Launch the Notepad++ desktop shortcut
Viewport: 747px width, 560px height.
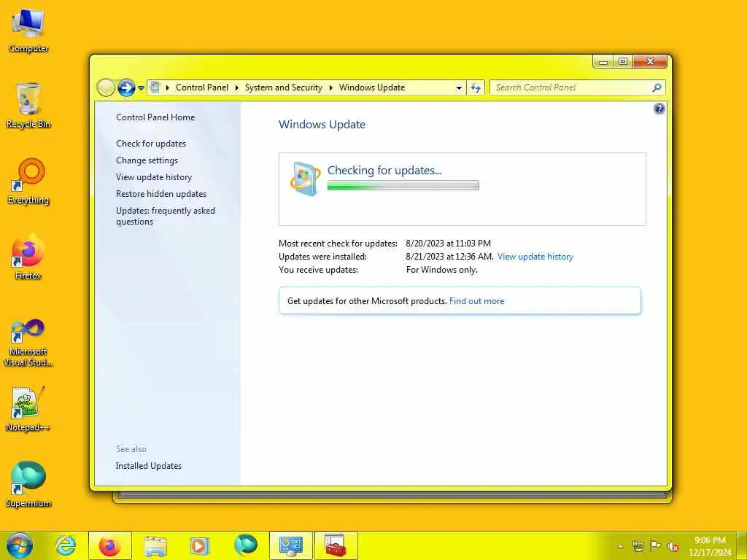click(28, 410)
